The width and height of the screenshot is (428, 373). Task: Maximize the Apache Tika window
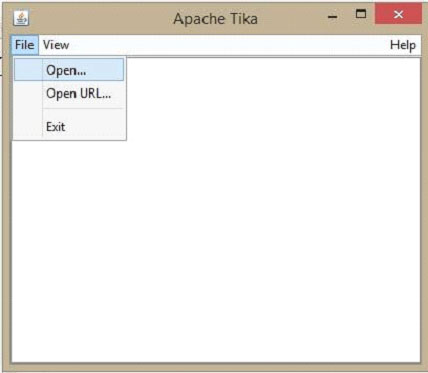(x=361, y=14)
